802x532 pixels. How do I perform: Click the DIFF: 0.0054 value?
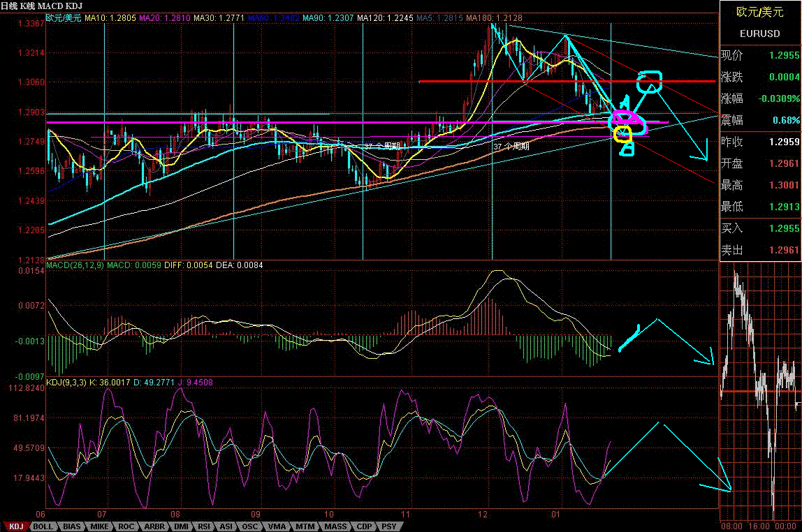click(188, 265)
